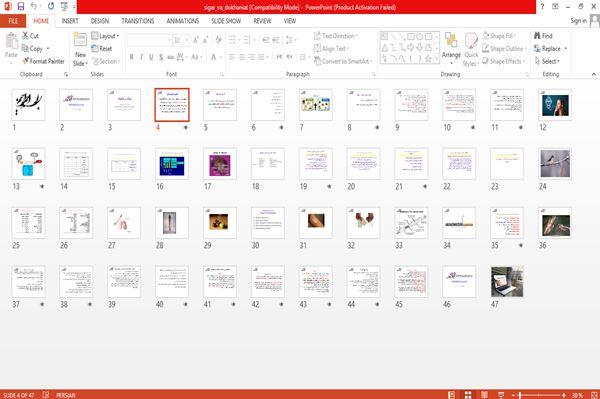Click PERSIAN language indicator
Viewport: 600px width, 399px height.
(66, 395)
